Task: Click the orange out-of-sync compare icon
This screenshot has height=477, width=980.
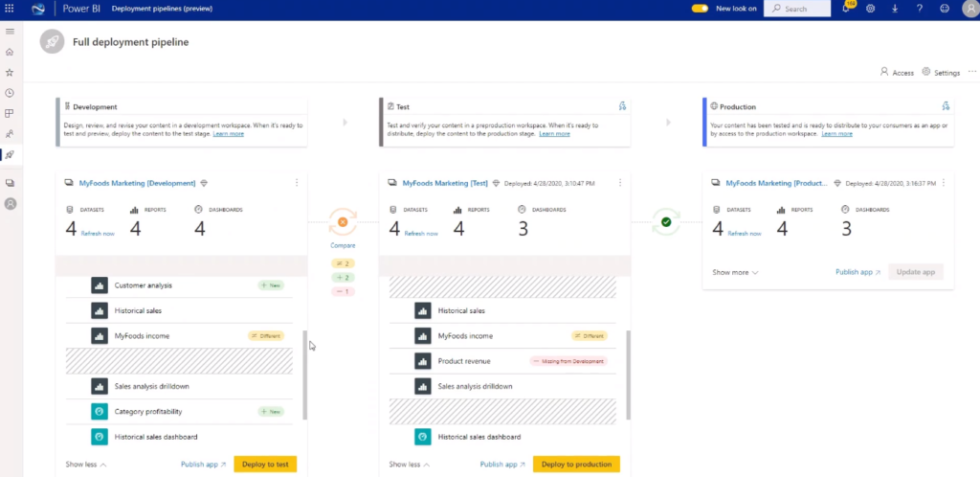Action: [x=343, y=222]
